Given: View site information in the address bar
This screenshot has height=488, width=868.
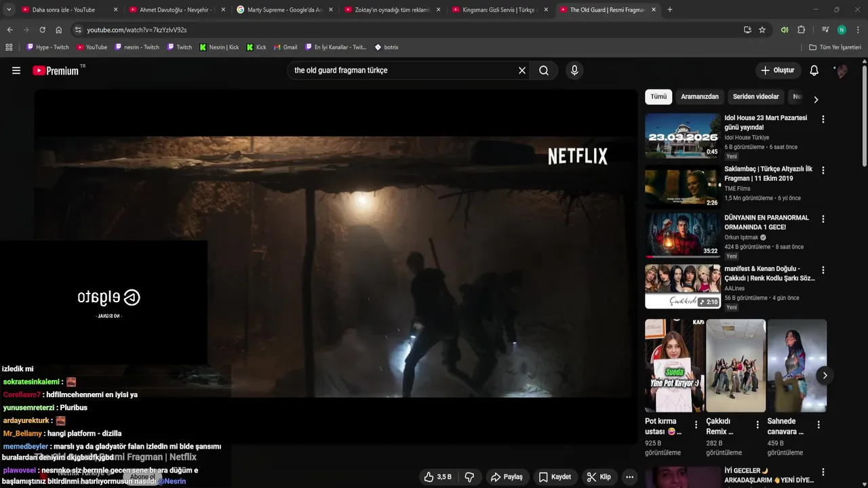Looking at the screenshot, I should 78,30.
